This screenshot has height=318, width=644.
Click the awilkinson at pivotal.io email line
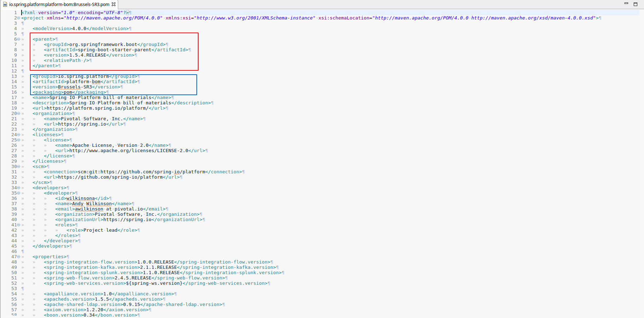point(110,209)
